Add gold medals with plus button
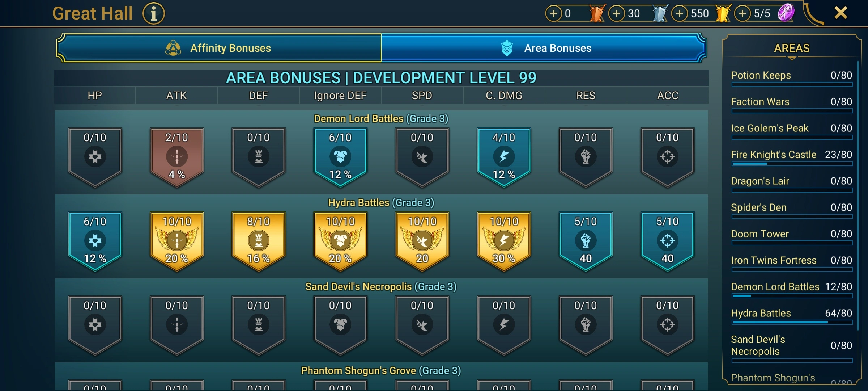Viewport: 868px width, 391px height. coord(680,14)
